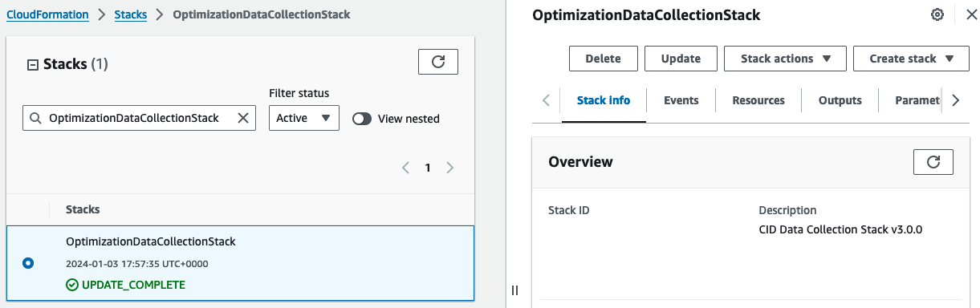Select the OptimizationDataCollectionStack radio button
This screenshot has width=980, height=308.
tap(29, 262)
